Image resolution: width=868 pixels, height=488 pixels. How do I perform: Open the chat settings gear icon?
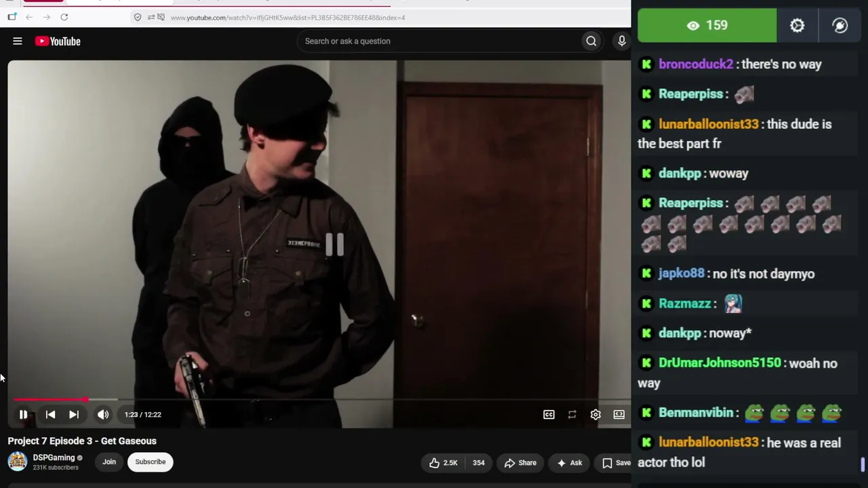797,25
